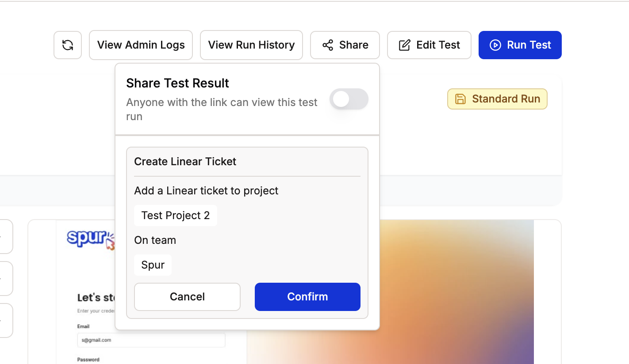Click the orange gradient image in preview

click(456, 292)
